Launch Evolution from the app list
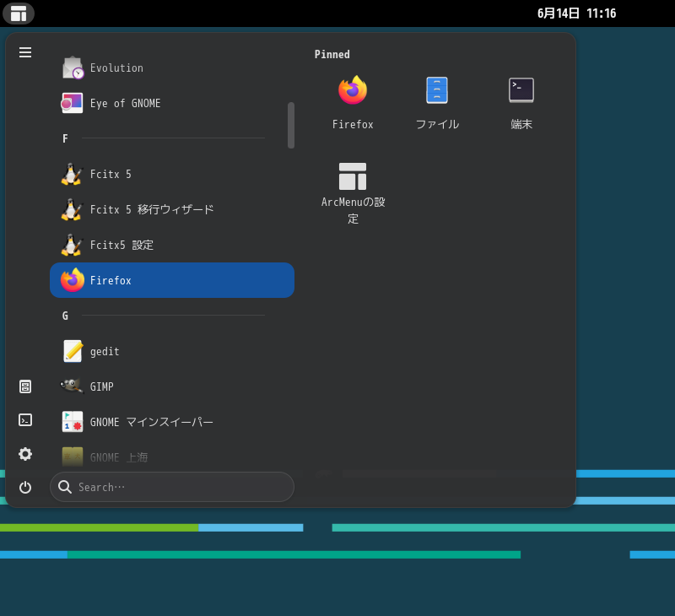This screenshot has height=616, width=675. 172,68
